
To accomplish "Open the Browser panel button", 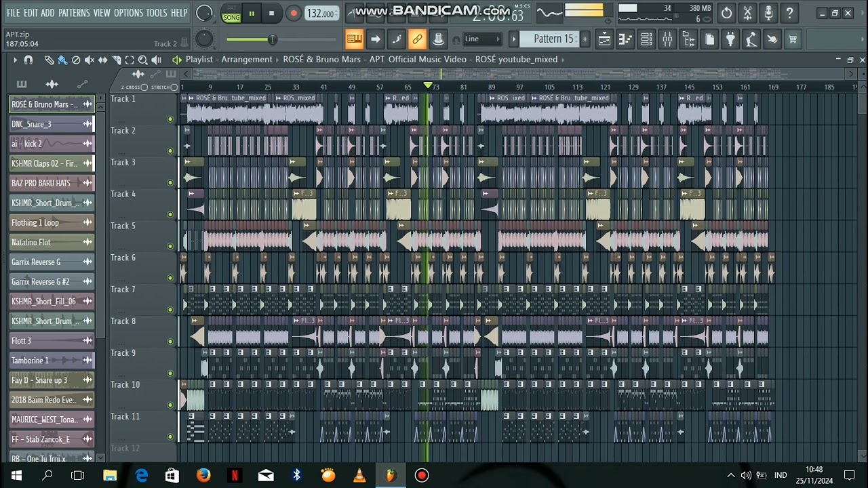I will point(688,39).
